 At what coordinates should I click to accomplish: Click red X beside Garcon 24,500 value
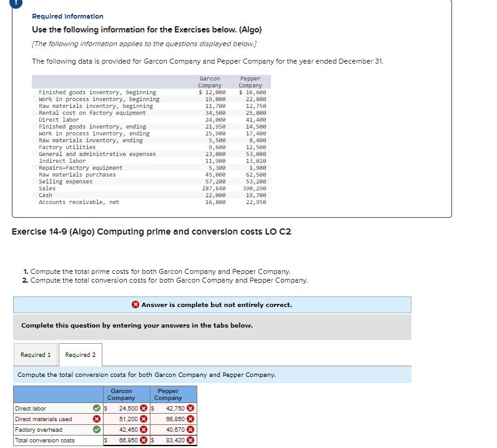144,408
